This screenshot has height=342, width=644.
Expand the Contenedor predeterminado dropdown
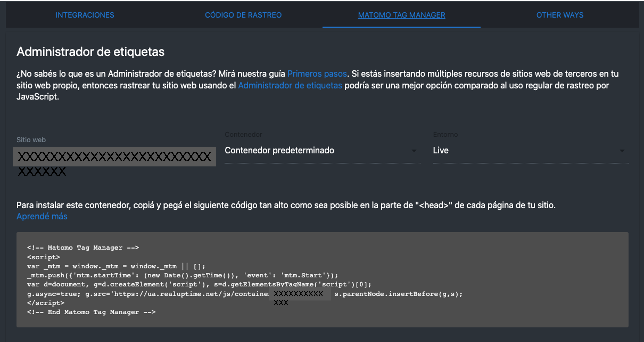pos(322,150)
